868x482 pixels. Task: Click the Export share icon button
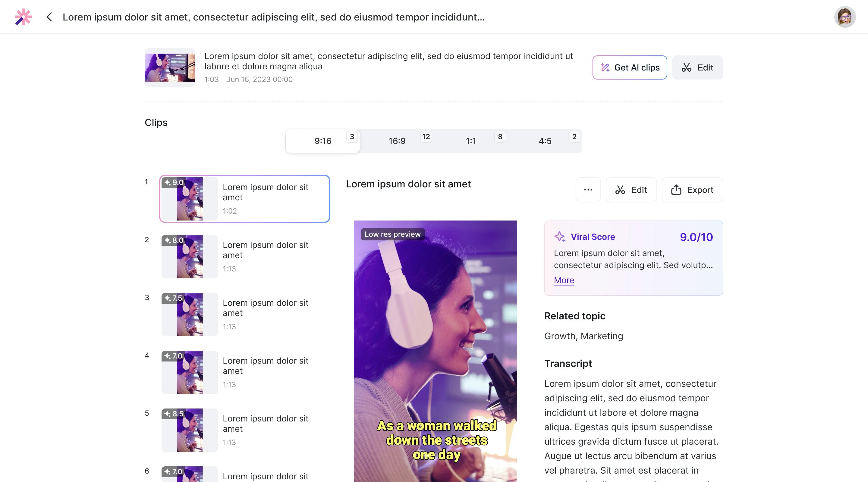click(x=692, y=190)
